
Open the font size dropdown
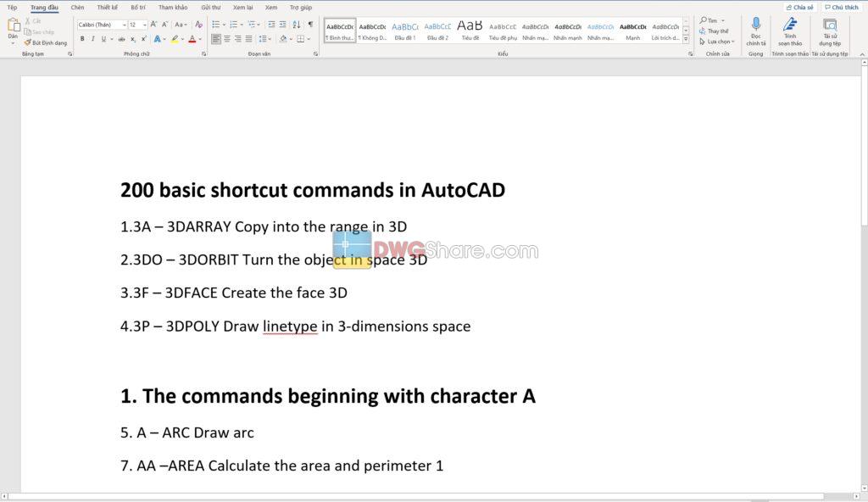(x=145, y=25)
